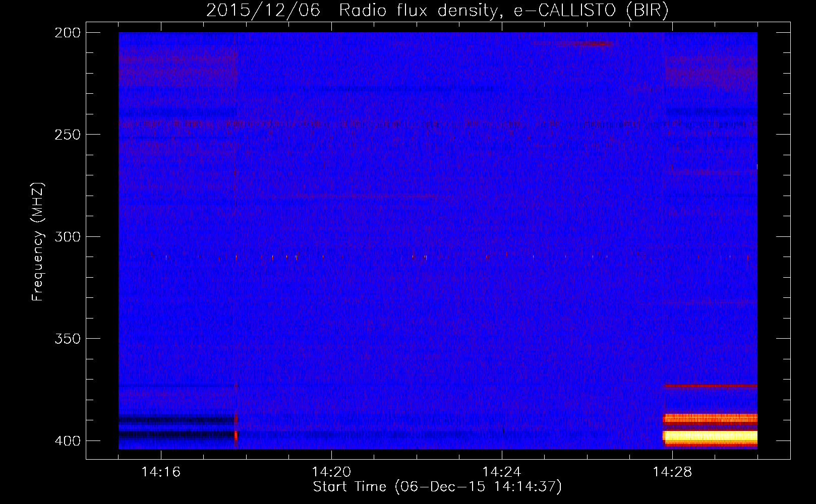
Task: Click the plot title with date 2015/12/06
Action: [437, 10]
